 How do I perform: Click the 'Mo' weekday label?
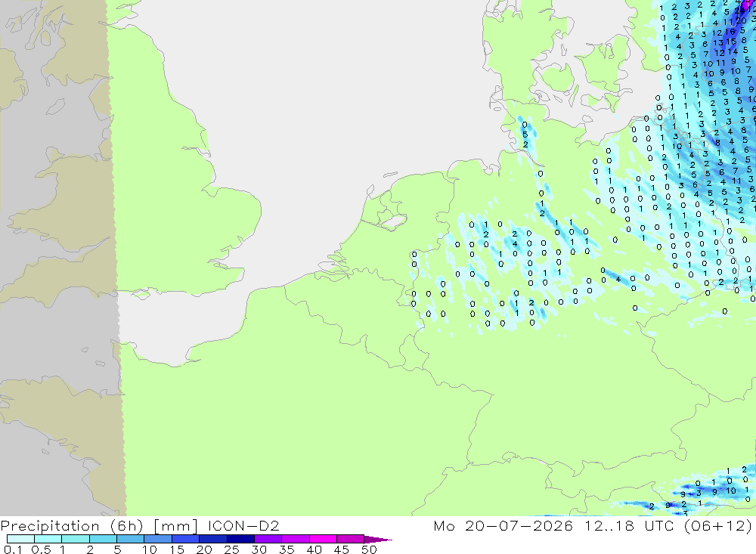(x=444, y=525)
